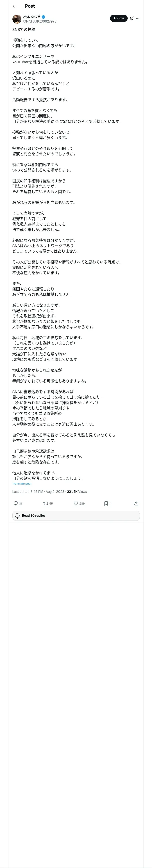Click the 221.4K Views count

point(77,492)
